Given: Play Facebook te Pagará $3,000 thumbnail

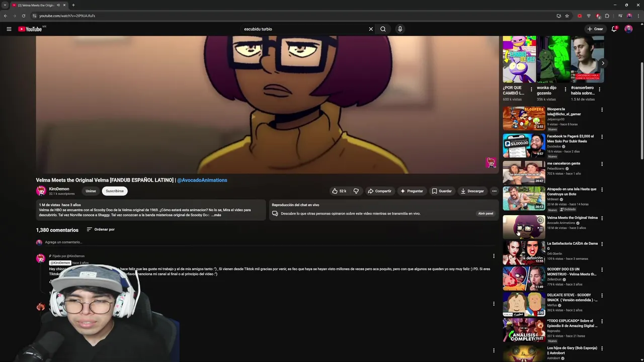Looking at the screenshot, I should (524, 145).
